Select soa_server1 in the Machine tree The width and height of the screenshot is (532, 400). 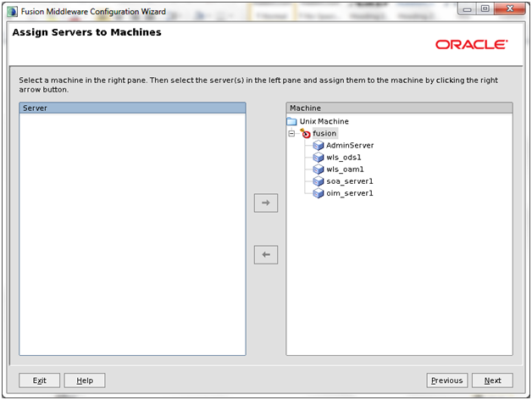350,181
